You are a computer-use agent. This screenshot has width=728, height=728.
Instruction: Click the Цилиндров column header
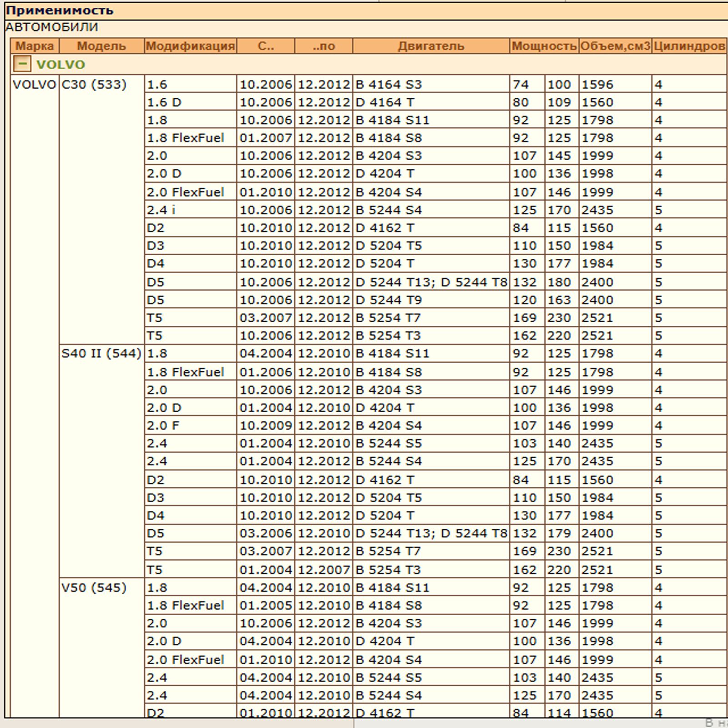tap(689, 46)
